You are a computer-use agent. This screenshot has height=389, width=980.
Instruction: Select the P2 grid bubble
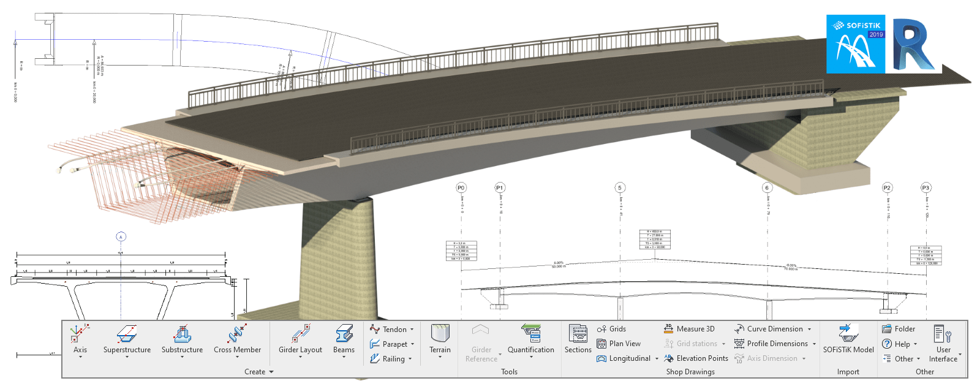click(887, 187)
